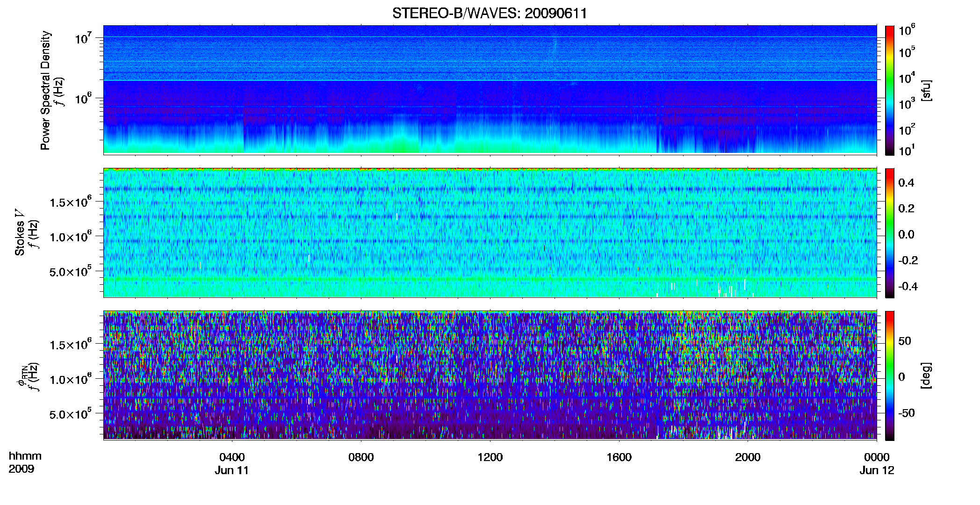Click the degrees color bar of bottom panel
Image resolution: width=980 pixels, height=505 pixels.
coord(890,375)
